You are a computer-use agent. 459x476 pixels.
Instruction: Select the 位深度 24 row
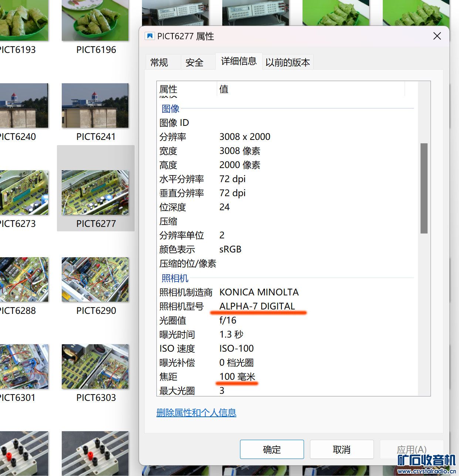point(287,207)
